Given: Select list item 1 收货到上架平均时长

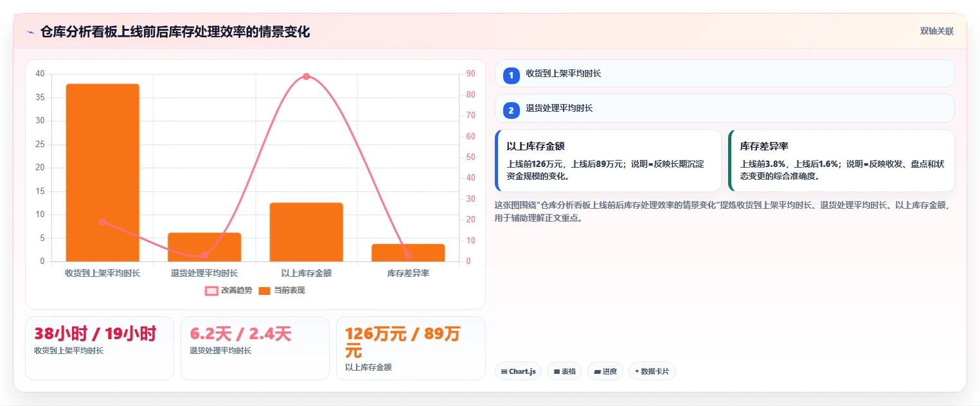Looking at the screenshot, I should pos(724,74).
